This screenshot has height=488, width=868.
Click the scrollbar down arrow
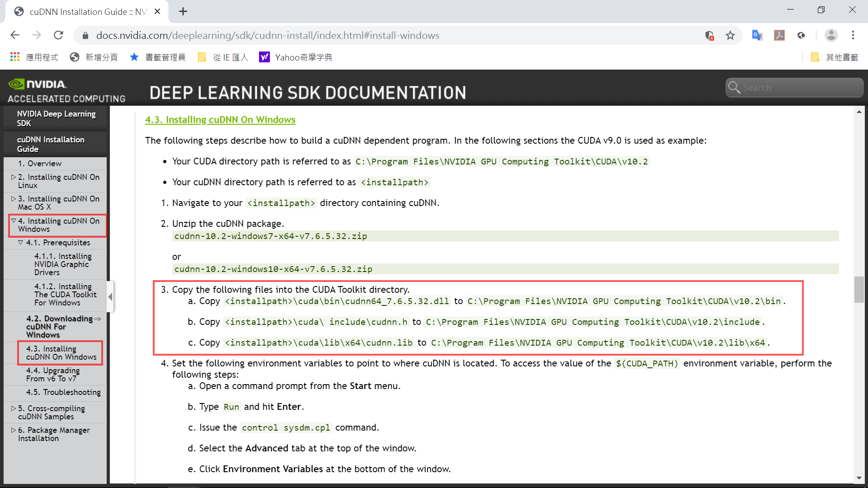[x=859, y=478]
